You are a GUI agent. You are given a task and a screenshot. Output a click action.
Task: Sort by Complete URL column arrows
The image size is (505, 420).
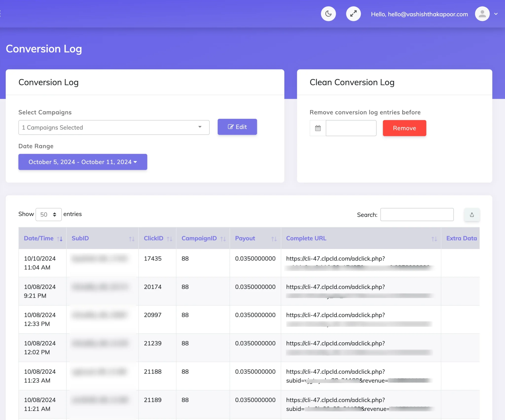434,239
